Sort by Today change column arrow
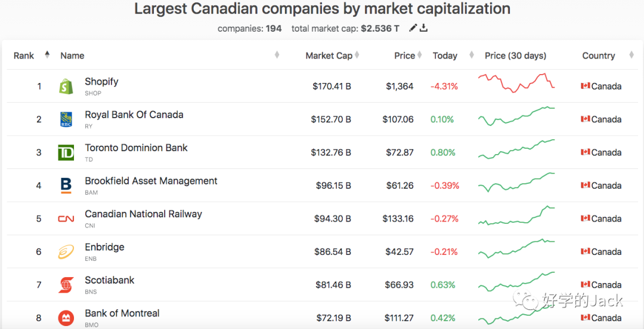The width and height of the screenshot is (644, 329). click(471, 56)
